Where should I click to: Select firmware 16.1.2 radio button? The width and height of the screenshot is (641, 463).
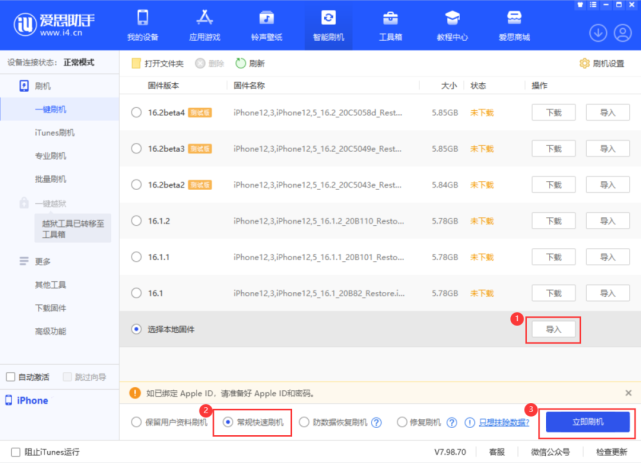(x=136, y=221)
